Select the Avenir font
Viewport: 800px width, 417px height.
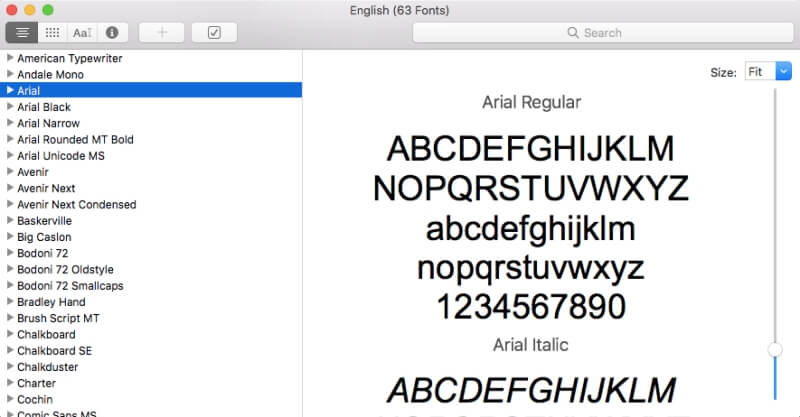click(x=33, y=172)
